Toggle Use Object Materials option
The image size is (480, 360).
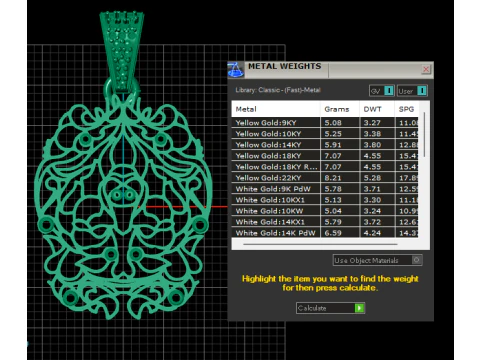(378, 260)
